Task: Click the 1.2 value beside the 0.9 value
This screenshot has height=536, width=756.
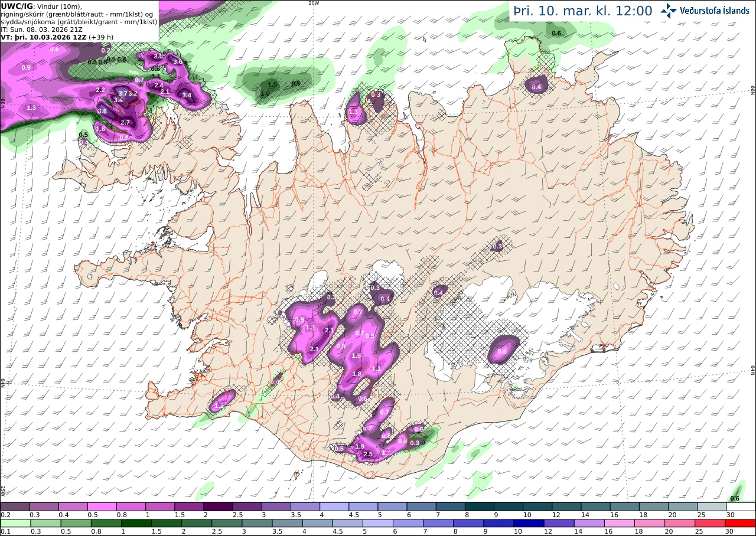Action: coord(311,327)
